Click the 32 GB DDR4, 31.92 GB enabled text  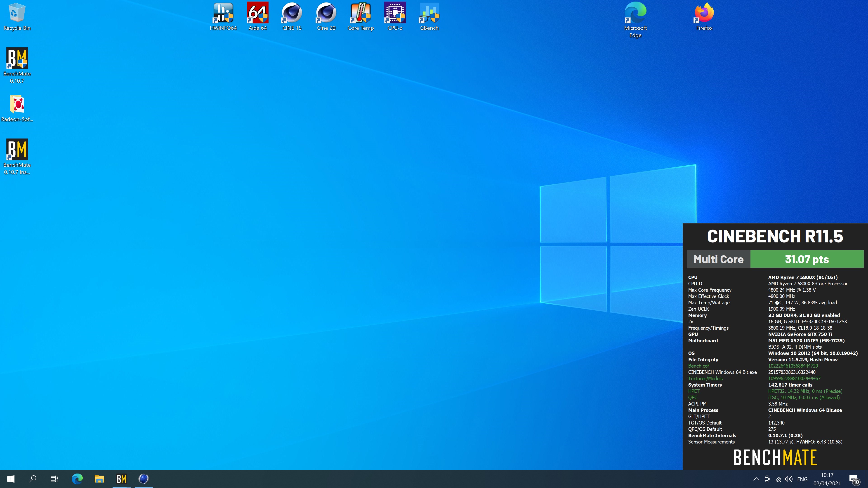click(x=804, y=315)
